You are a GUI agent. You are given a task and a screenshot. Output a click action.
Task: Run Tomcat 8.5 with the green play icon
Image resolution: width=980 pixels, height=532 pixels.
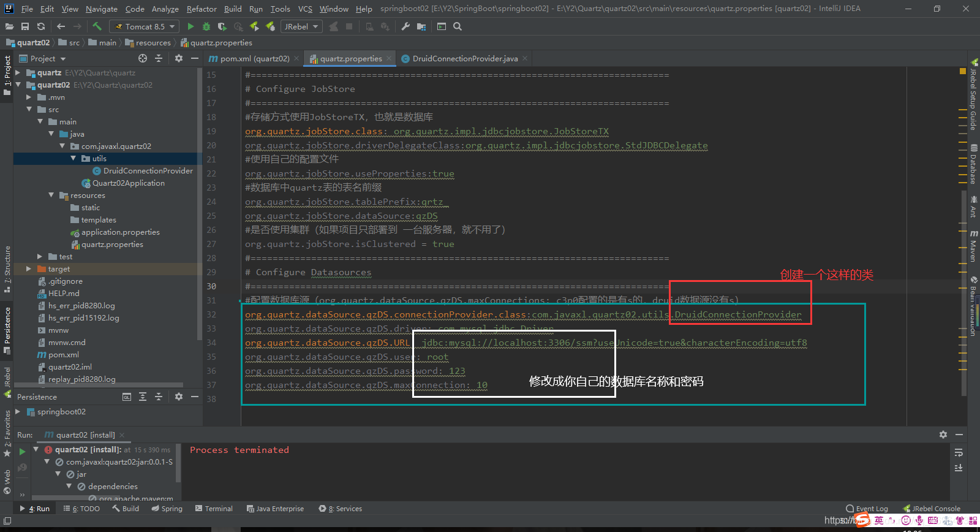[190, 26]
